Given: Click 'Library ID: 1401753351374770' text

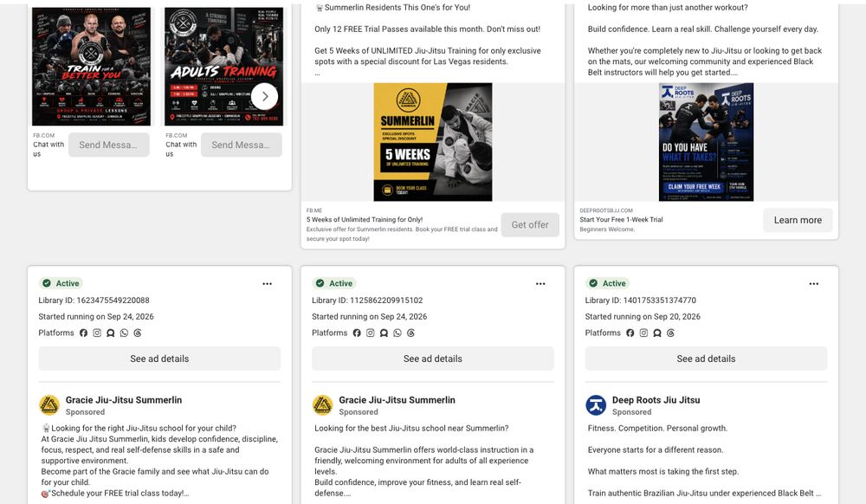Looking at the screenshot, I should point(641,300).
